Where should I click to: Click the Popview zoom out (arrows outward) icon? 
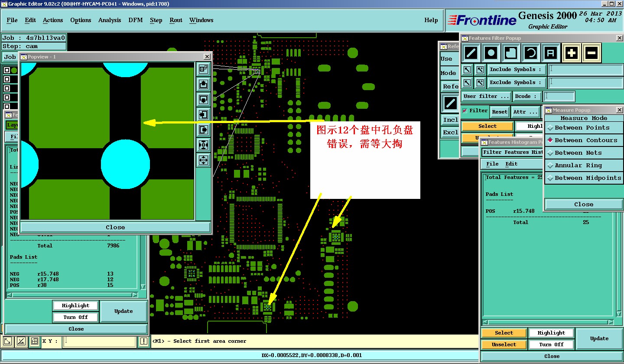pos(203,160)
